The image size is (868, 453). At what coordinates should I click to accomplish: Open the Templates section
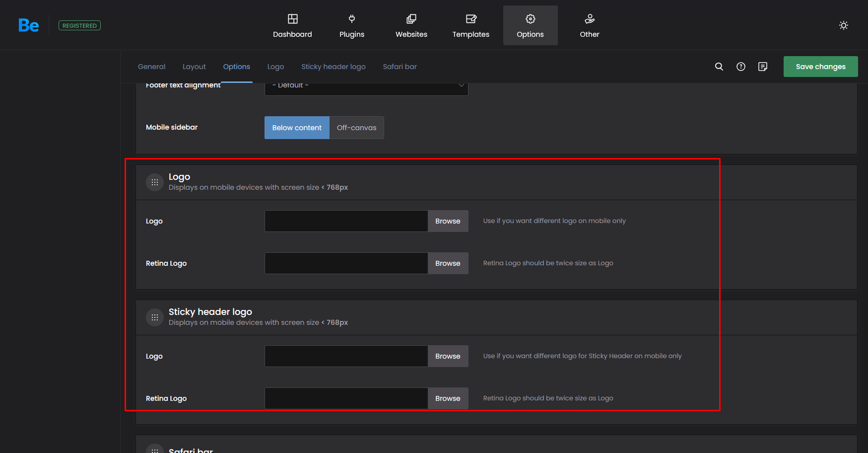(x=471, y=25)
